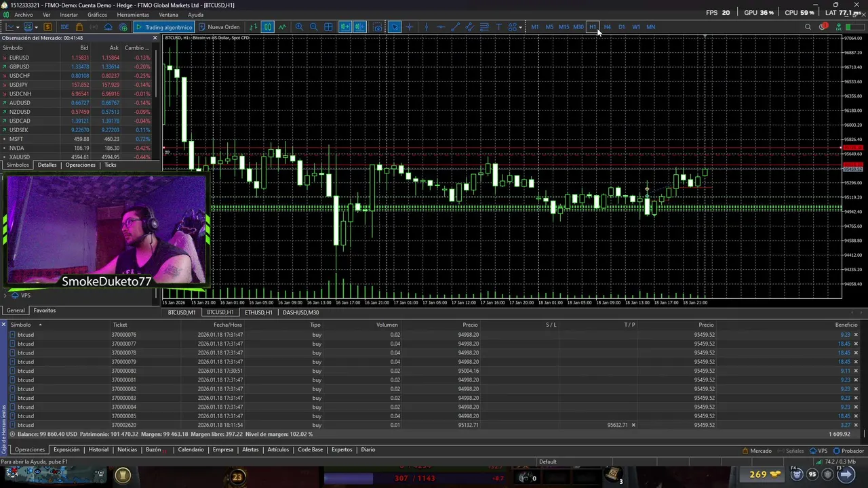Screen dimensions: 868x488
Task: Click the Beneficio column header
Action: [846, 325]
